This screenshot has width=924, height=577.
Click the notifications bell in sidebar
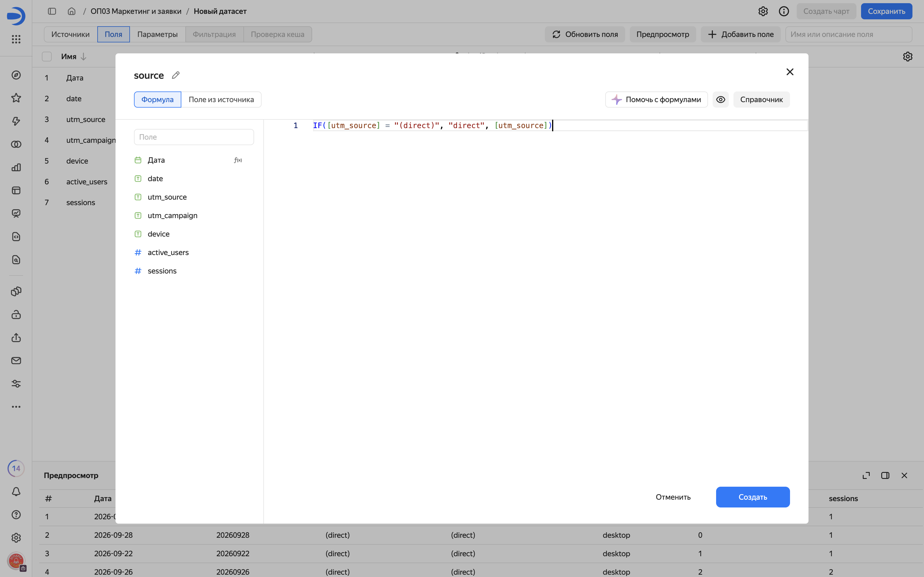[x=16, y=492]
